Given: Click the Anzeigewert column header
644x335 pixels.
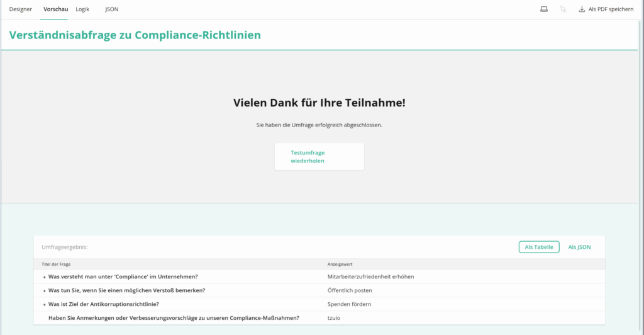Looking at the screenshot, I should pos(340,264).
